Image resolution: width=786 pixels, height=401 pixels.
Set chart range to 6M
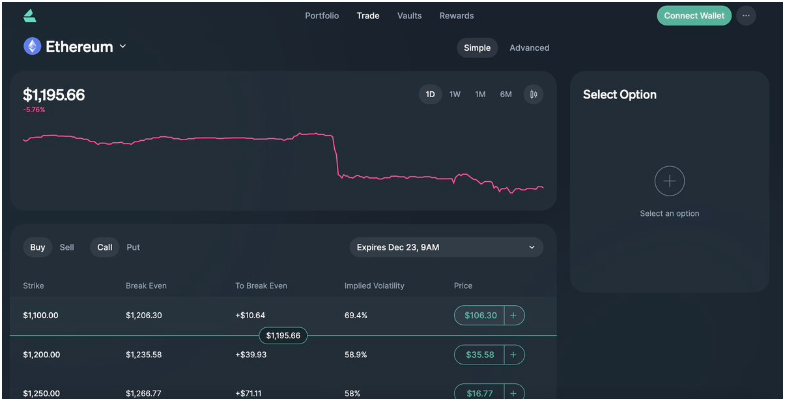[x=506, y=94]
